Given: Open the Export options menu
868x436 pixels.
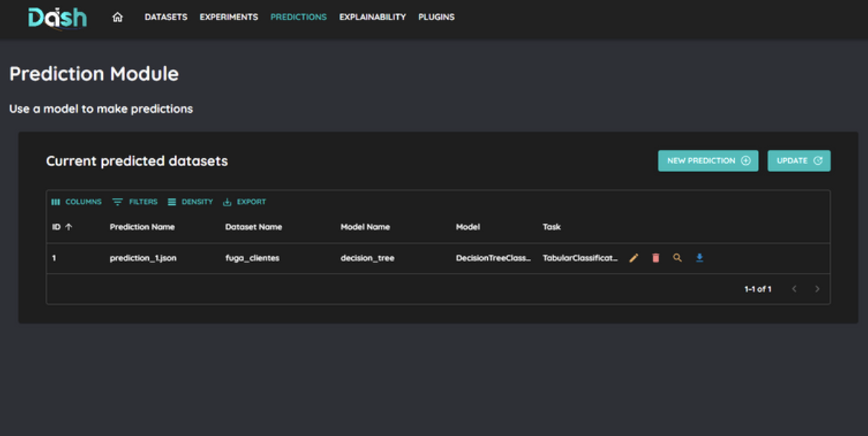Looking at the screenshot, I should pos(245,202).
